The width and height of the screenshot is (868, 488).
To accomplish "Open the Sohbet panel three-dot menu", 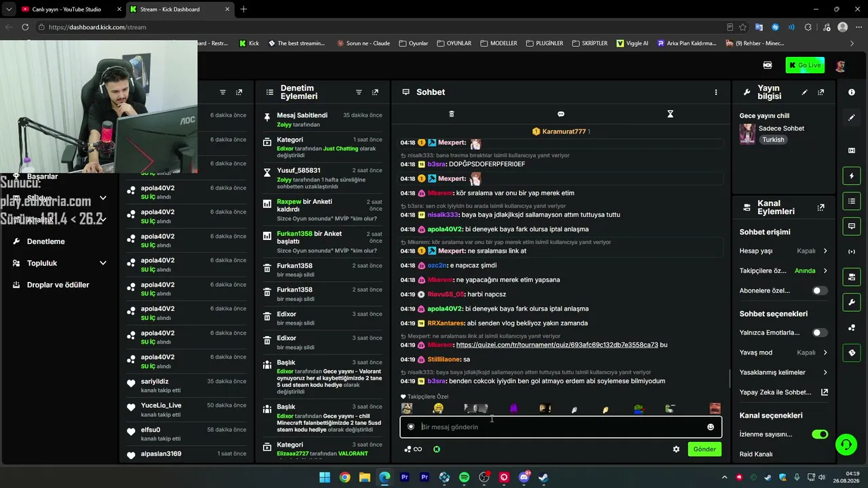I will [715, 92].
